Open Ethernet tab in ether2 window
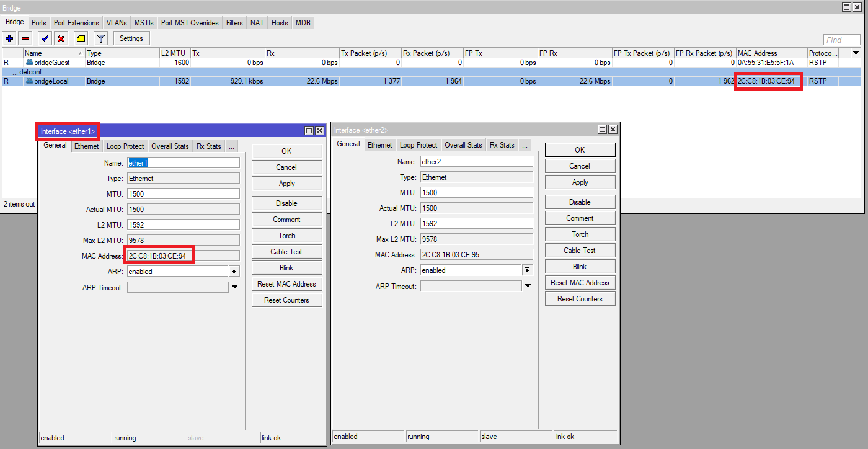This screenshot has width=868, height=449. coord(380,145)
